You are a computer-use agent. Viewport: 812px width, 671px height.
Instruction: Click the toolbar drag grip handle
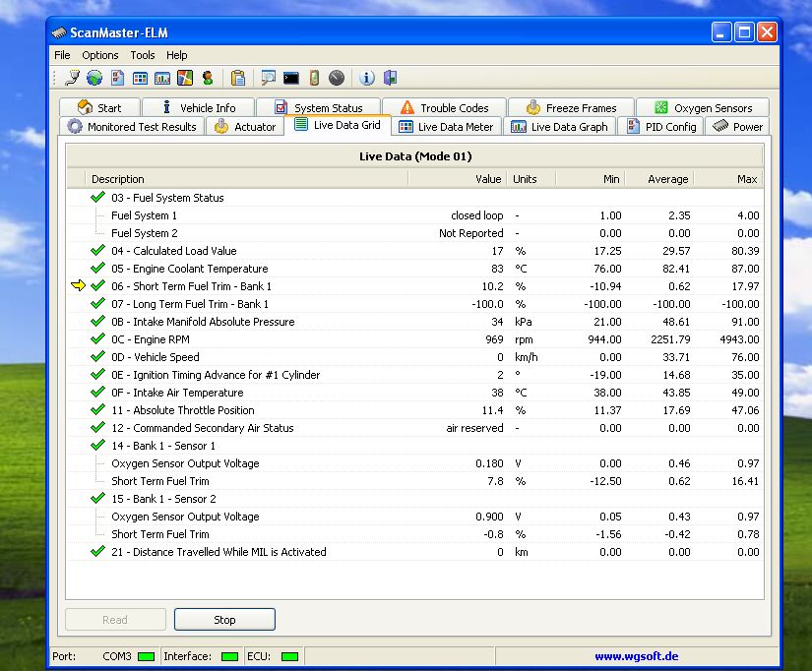point(54,78)
